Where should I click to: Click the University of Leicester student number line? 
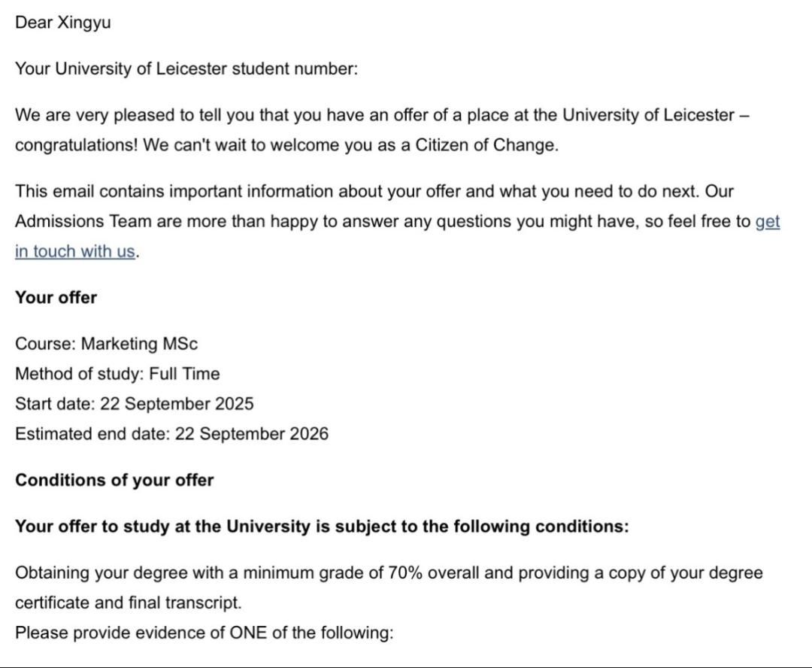pos(186,69)
